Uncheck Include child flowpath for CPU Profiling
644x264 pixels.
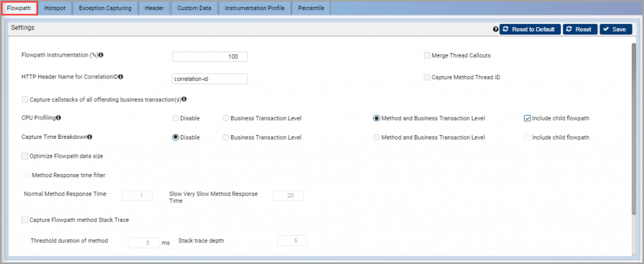(528, 118)
